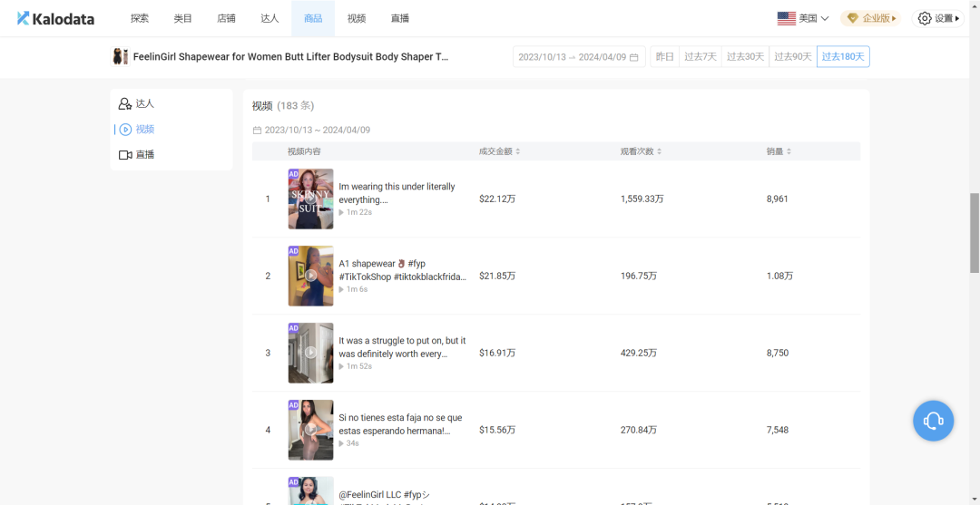Click the calendar icon in date range field
Screen dimensions: 980x505
pyautogui.click(x=633, y=57)
